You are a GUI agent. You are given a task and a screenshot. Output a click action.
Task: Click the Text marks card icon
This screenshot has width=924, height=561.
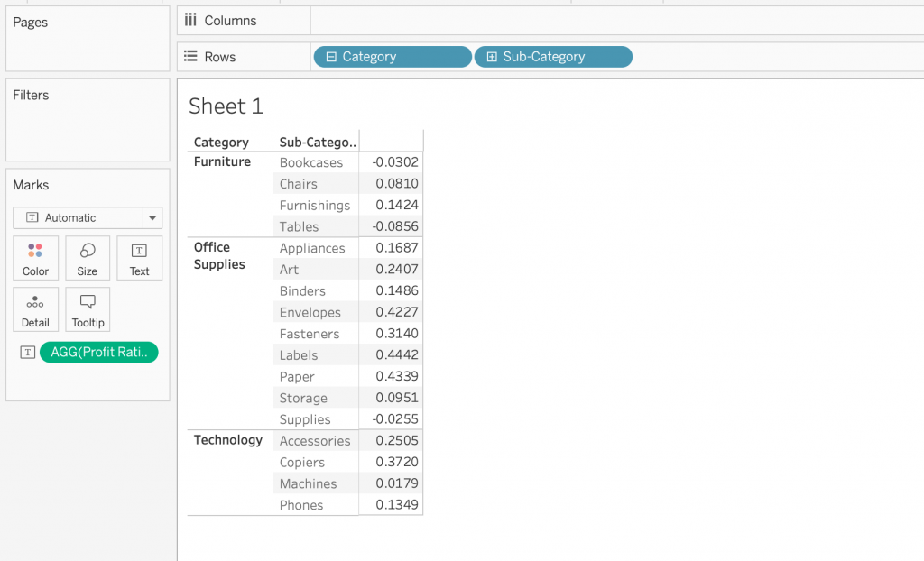139,251
